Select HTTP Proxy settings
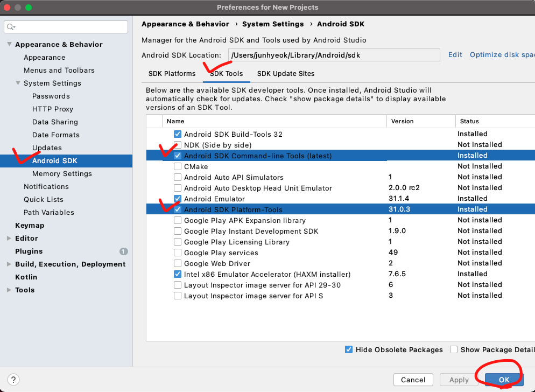 pyautogui.click(x=53, y=109)
